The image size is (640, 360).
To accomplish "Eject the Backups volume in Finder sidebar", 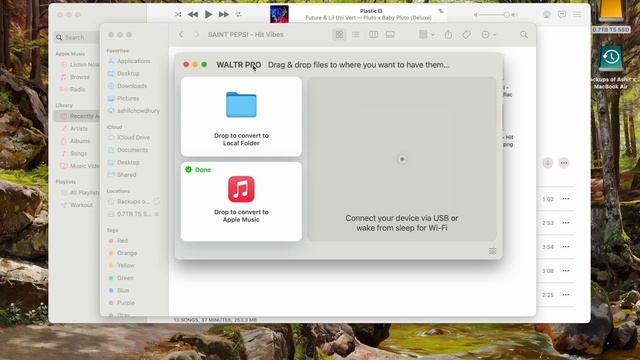I will click(x=157, y=202).
